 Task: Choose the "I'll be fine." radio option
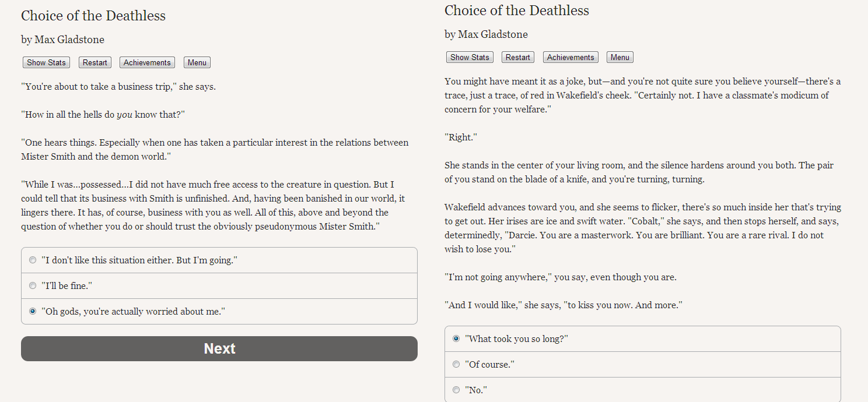coord(33,286)
